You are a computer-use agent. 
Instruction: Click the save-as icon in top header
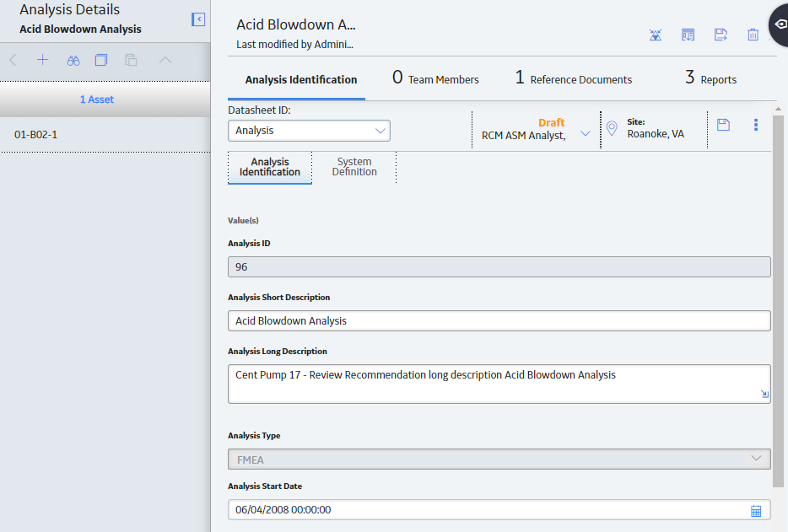[721, 35]
